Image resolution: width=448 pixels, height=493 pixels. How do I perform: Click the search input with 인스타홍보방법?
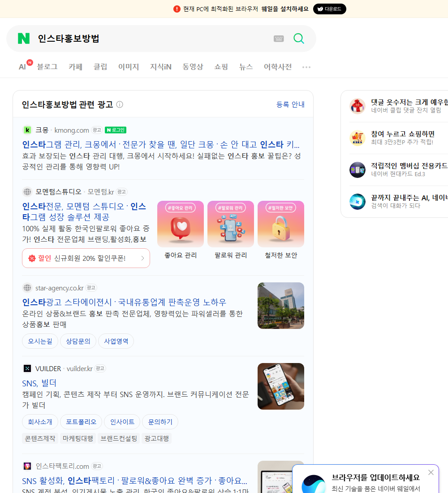[152, 39]
